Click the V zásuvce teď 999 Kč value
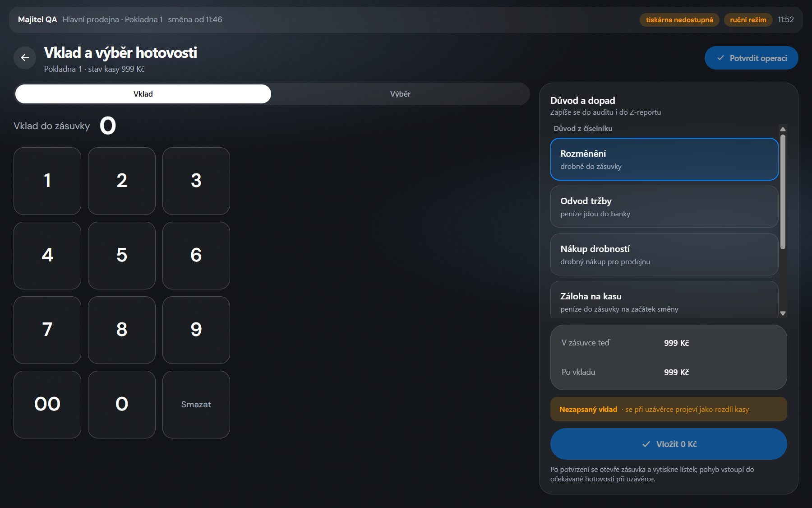The width and height of the screenshot is (812, 508). 676,343
